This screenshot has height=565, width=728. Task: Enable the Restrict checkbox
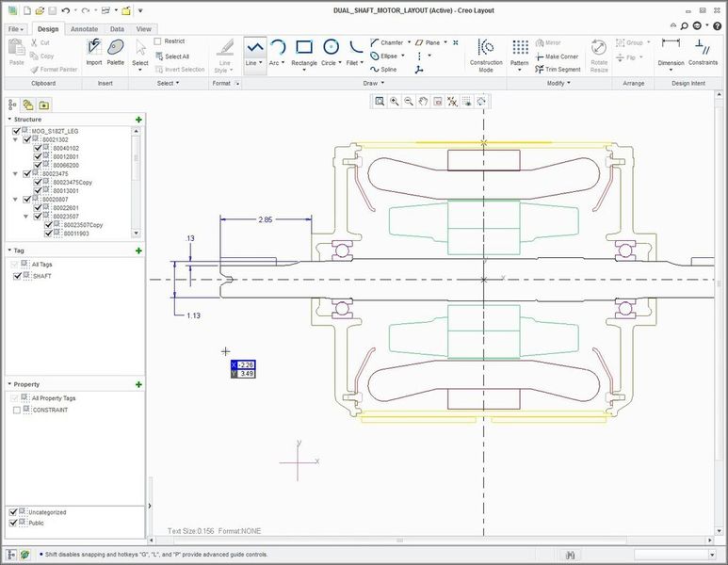click(157, 41)
